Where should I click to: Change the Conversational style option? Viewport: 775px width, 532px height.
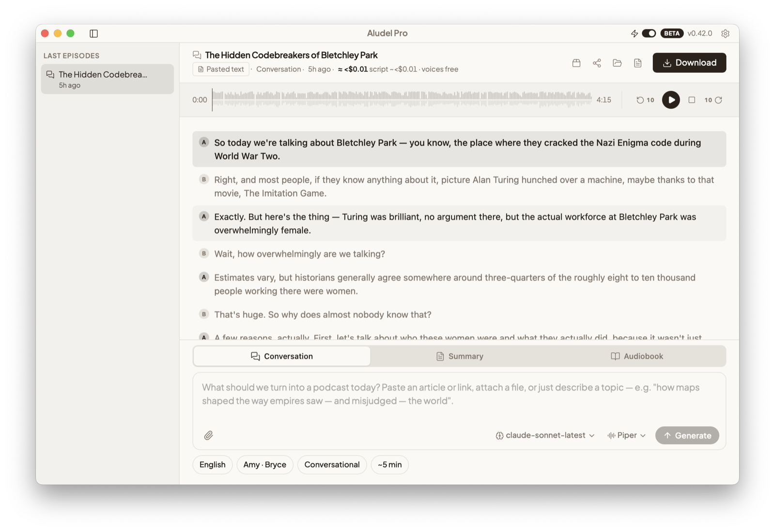click(x=332, y=465)
